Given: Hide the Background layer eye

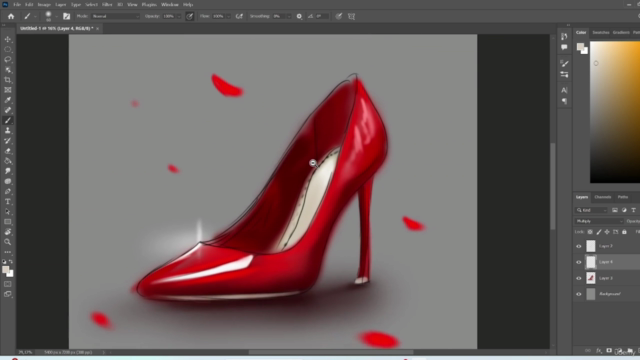Looking at the screenshot, I should [578, 294].
